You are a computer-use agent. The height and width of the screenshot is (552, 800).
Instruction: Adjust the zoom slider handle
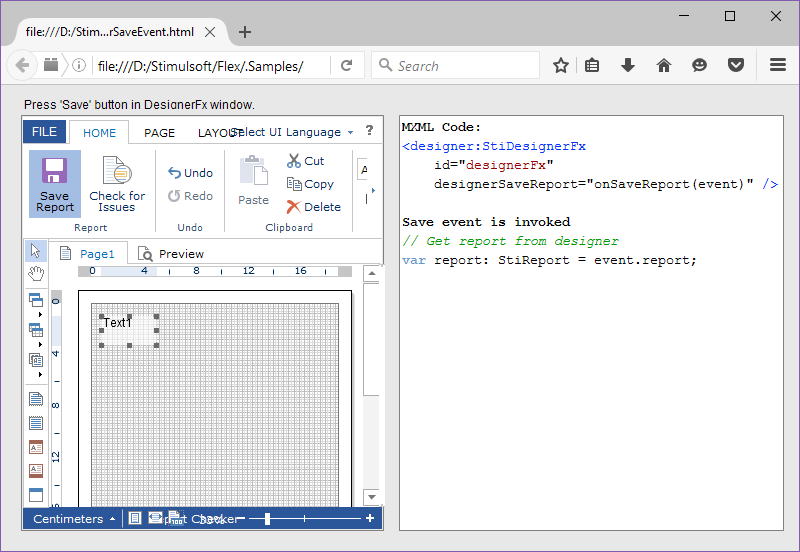pos(267,519)
